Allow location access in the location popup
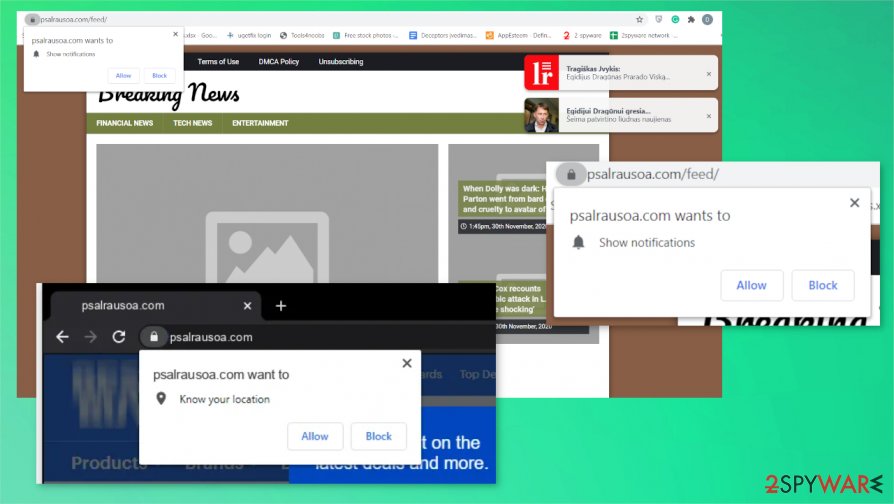The image size is (894, 504). (315, 436)
